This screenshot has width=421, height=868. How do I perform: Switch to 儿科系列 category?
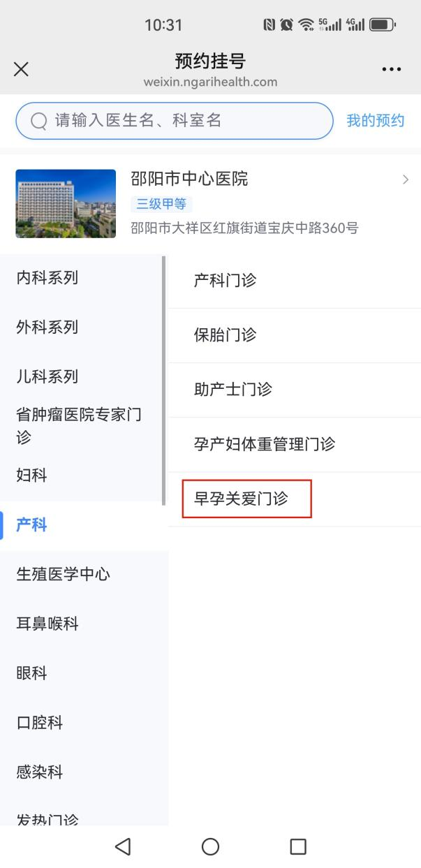point(47,377)
